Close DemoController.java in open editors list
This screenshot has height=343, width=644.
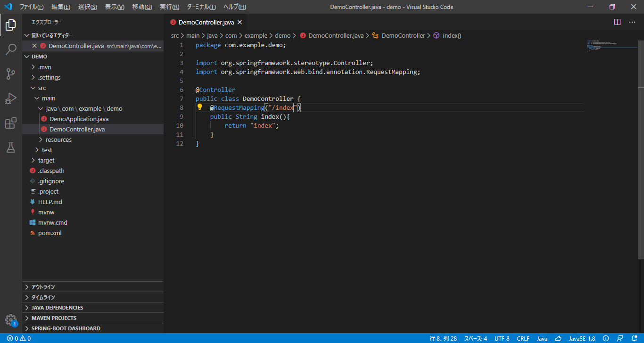pyautogui.click(x=34, y=46)
